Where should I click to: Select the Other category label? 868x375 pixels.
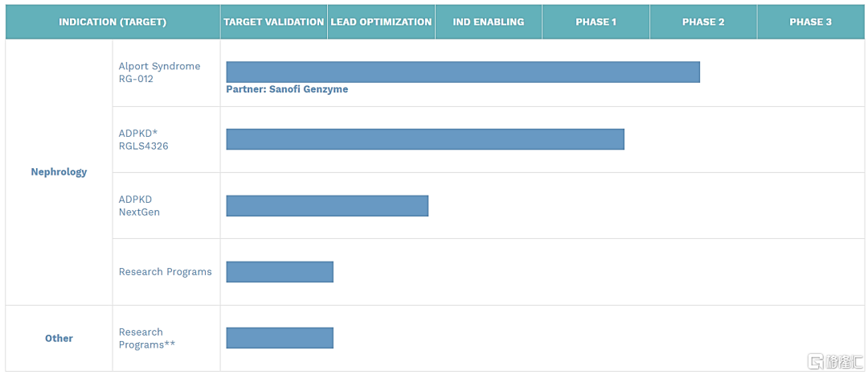[x=59, y=339]
